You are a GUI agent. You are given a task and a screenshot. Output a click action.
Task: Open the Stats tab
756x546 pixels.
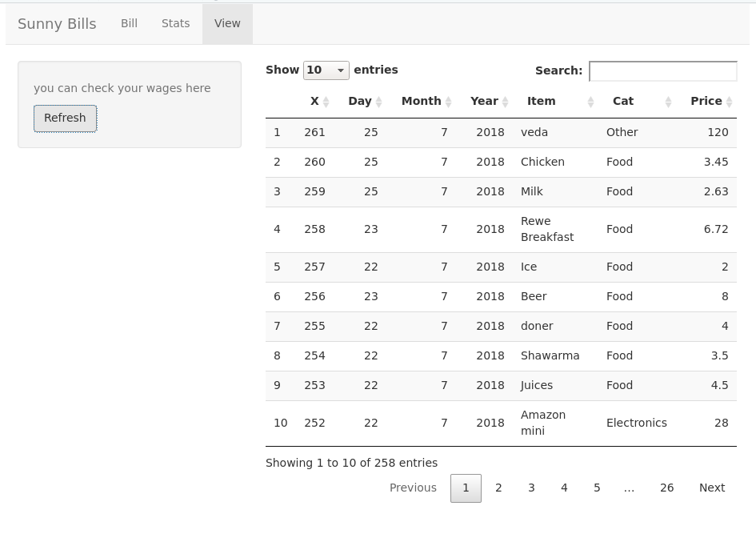coord(175,24)
